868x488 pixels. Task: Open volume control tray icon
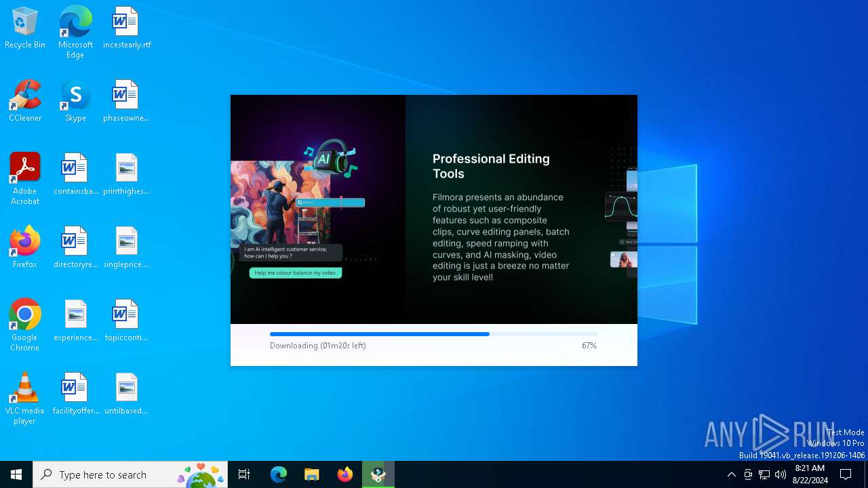(x=781, y=474)
